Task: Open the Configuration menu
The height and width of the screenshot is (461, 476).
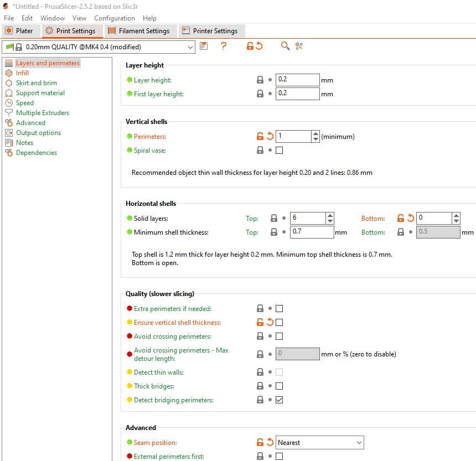Action: tap(115, 18)
